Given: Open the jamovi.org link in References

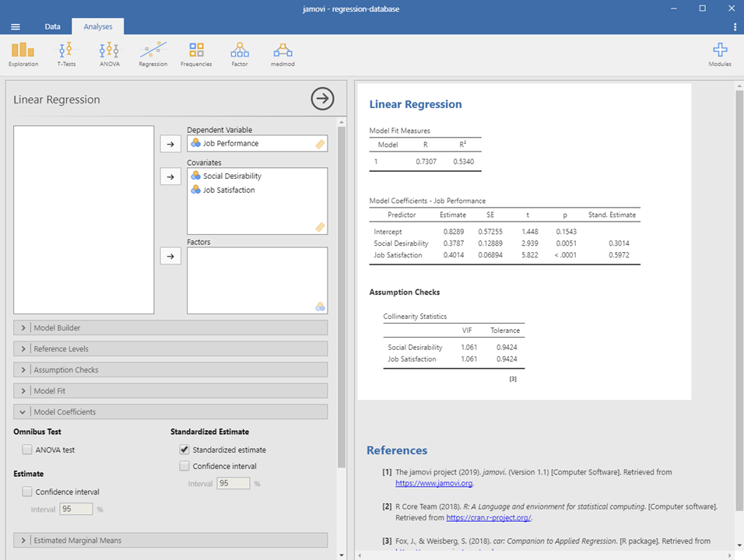Looking at the screenshot, I should [x=433, y=483].
